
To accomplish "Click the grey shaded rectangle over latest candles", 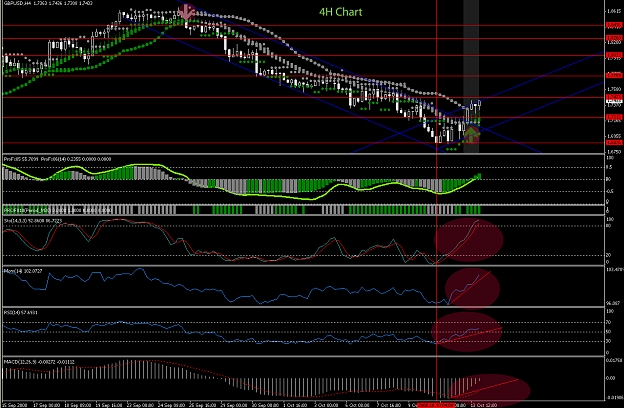I will pyautogui.click(x=471, y=76).
